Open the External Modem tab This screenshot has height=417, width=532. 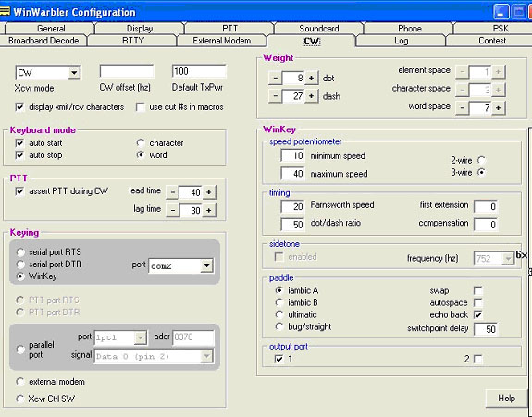[x=221, y=41]
